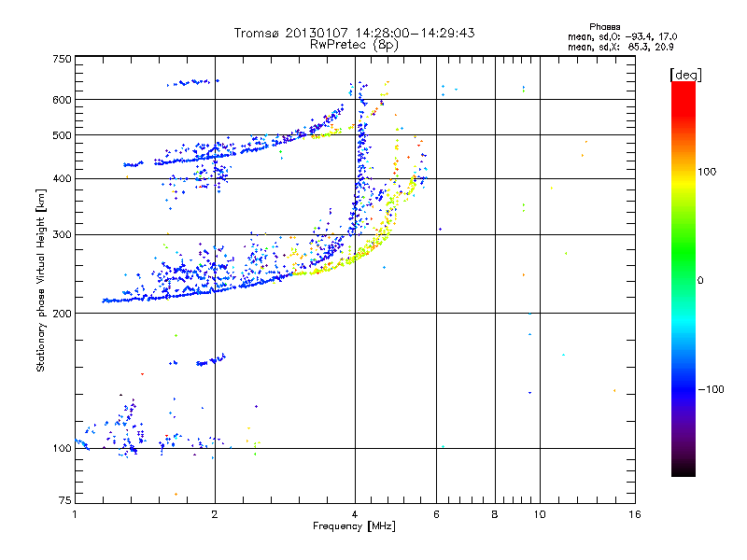The height and width of the screenshot is (560, 747).
Task: Click the '75' y-axis tick label
Action: point(65,500)
